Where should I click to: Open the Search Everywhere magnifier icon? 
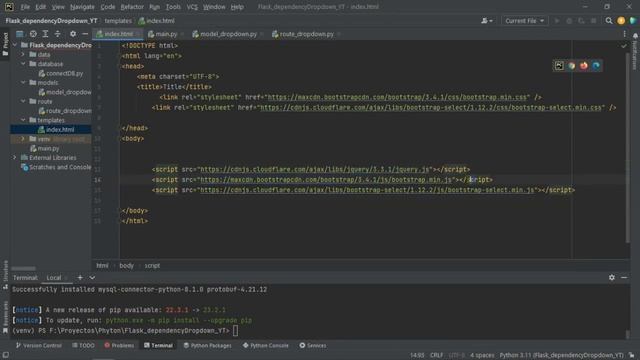click(609, 21)
